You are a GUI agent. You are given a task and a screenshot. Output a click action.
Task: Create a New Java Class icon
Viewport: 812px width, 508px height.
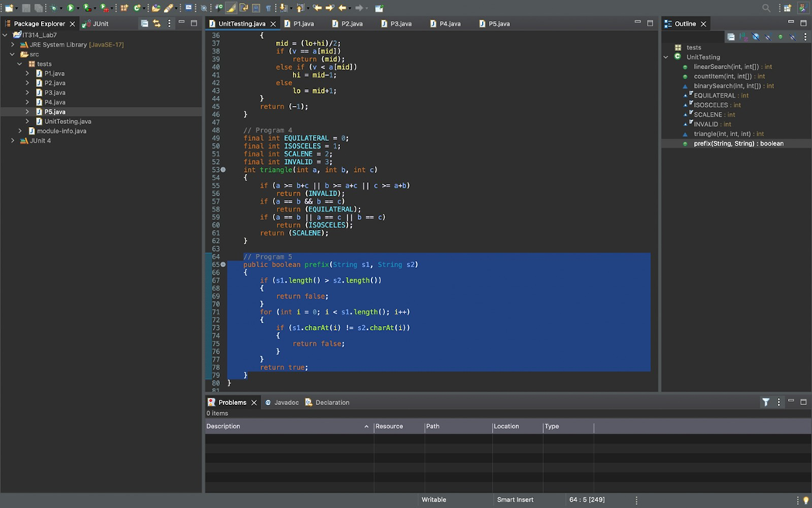tap(136, 9)
